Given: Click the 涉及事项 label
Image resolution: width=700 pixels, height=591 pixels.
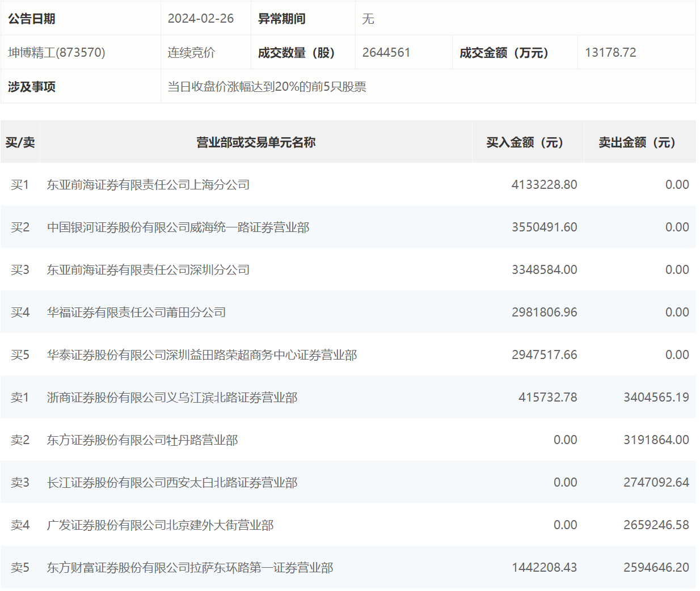Looking at the screenshot, I should pos(32,87).
